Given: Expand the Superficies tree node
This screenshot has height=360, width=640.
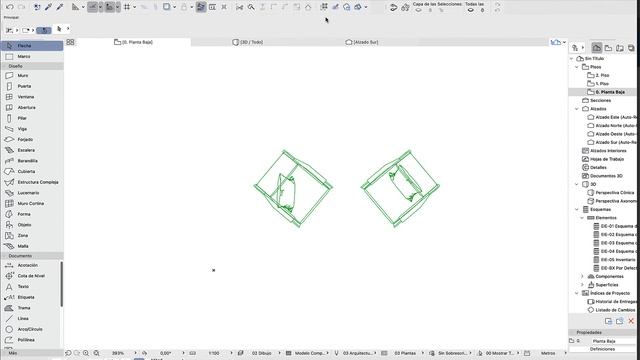Looking at the screenshot, I should (x=582, y=285).
